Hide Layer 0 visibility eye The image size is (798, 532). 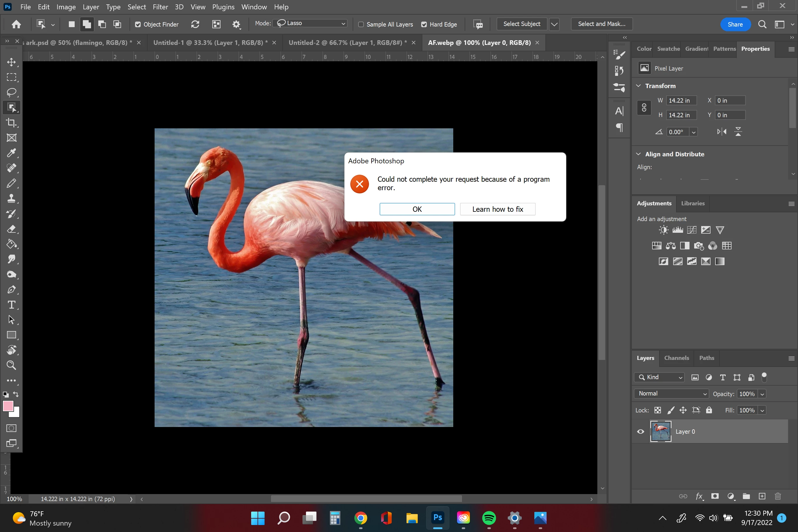point(640,432)
